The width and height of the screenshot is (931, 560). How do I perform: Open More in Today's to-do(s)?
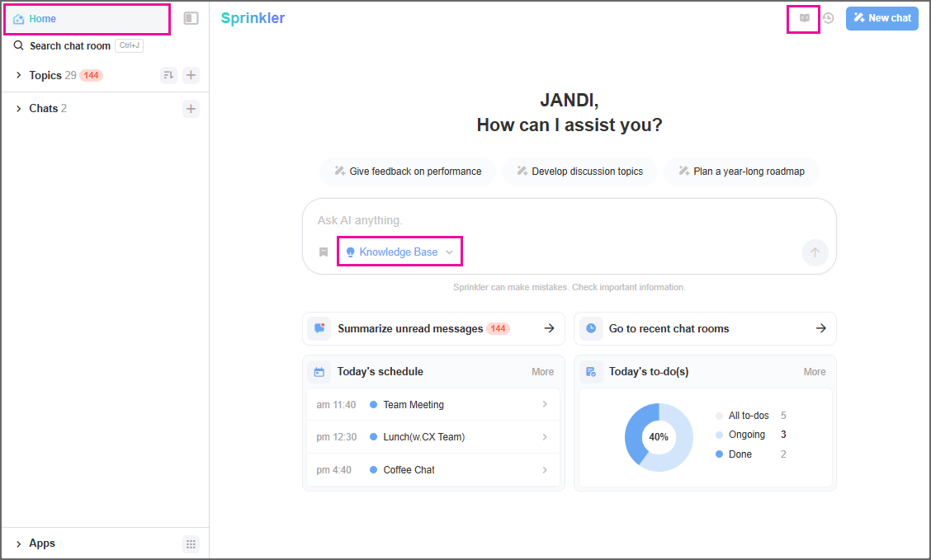tap(815, 372)
